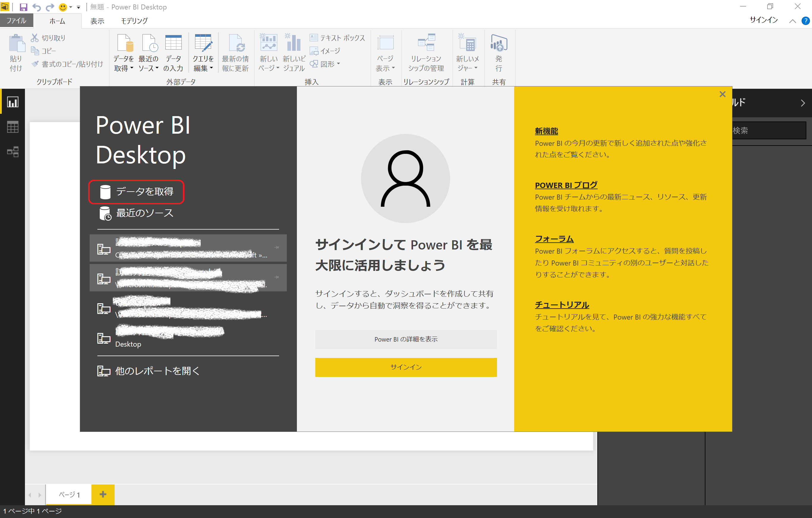Click データを取得 on the splash screen

click(x=136, y=192)
